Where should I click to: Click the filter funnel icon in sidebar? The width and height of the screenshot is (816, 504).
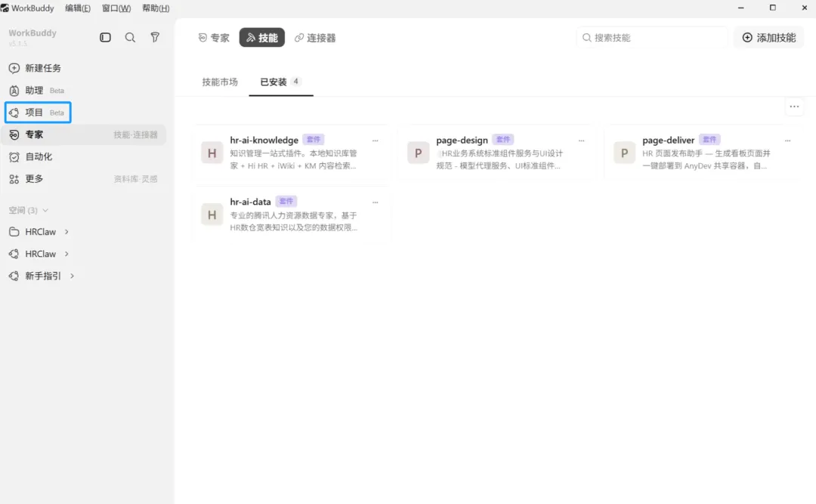tap(155, 38)
